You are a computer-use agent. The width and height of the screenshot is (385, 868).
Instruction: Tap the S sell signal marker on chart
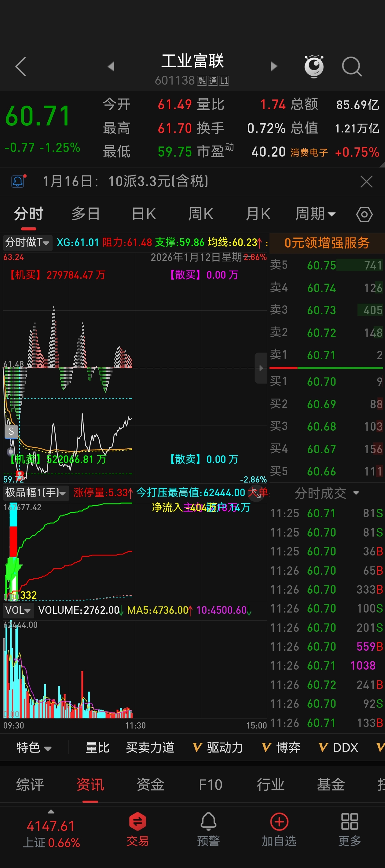tap(11, 431)
